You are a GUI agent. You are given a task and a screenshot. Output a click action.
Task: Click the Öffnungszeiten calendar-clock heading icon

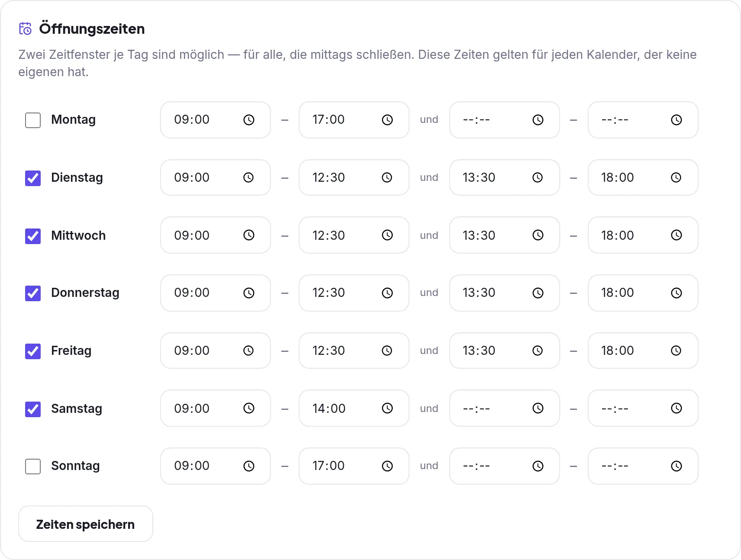click(x=25, y=29)
